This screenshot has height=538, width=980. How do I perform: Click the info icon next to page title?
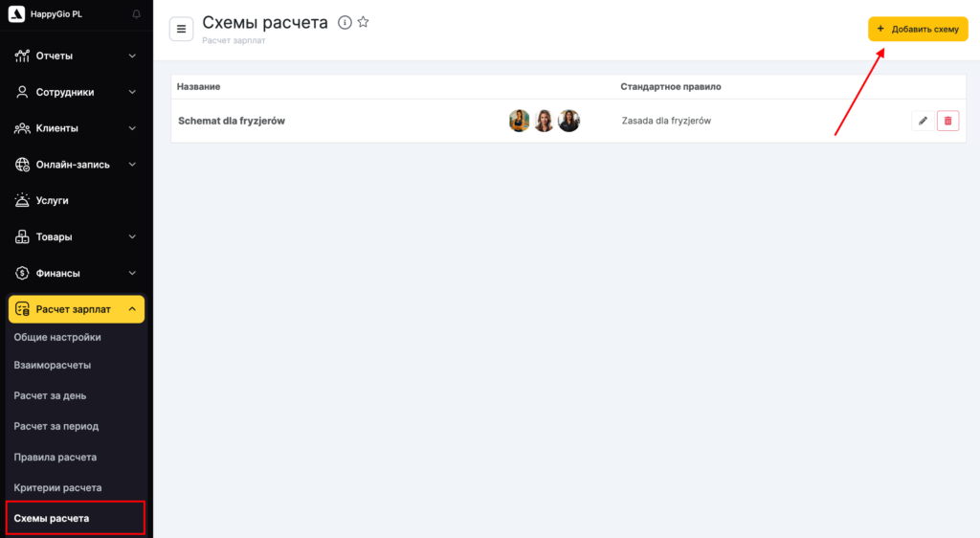point(345,23)
